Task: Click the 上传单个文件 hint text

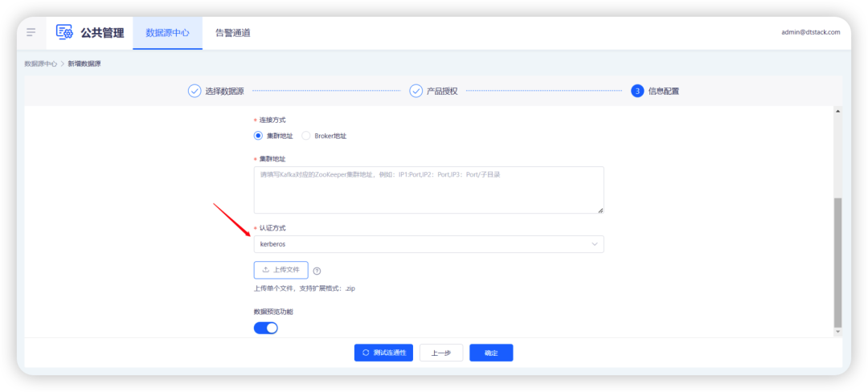Action: (305, 288)
